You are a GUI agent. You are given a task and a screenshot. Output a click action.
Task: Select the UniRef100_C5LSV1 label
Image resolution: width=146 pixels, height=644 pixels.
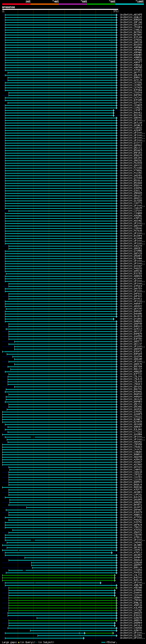131,376
